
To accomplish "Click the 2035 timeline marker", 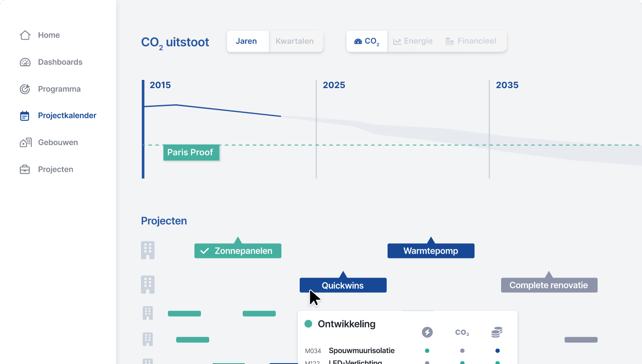I will [x=507, y=85].
